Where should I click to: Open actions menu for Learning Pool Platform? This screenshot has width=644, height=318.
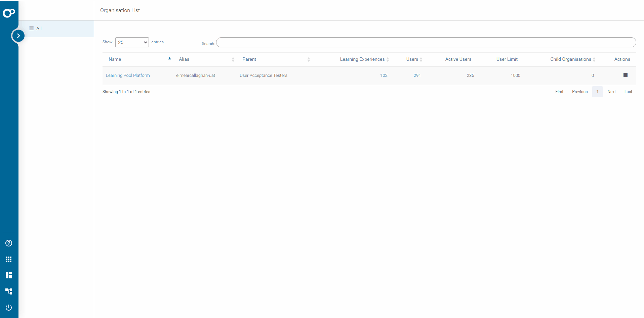pyautogui.click(x=625, y=75)
